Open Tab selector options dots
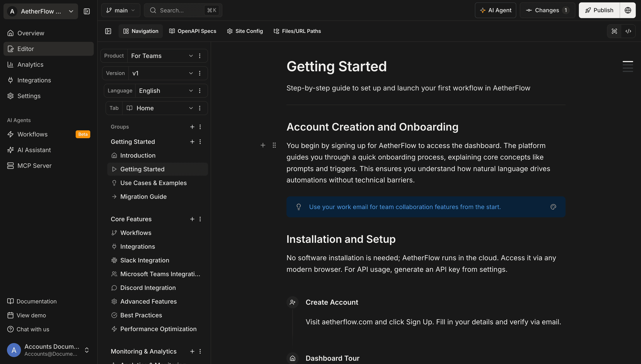The image size is (641, 364). pyautogui.click(x=199, y=108)
